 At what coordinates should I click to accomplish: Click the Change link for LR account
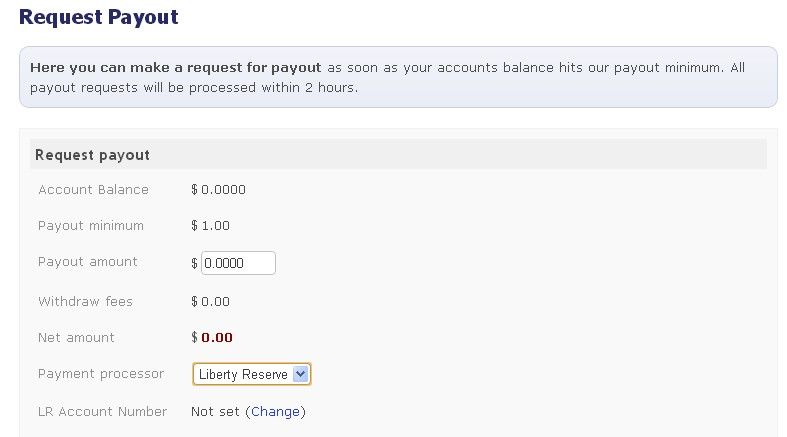pyautogui.click(x=275, y=412)
